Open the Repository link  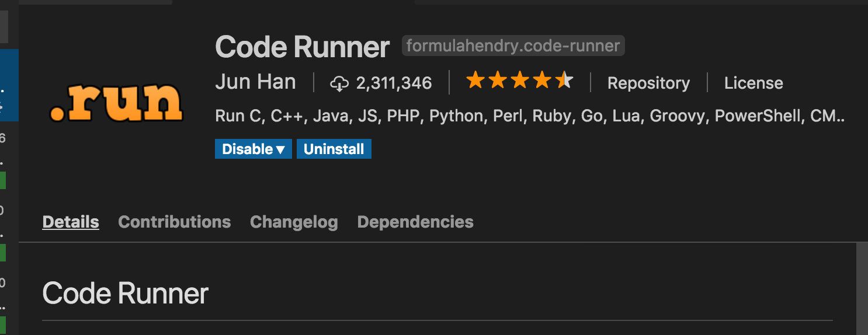648,83
